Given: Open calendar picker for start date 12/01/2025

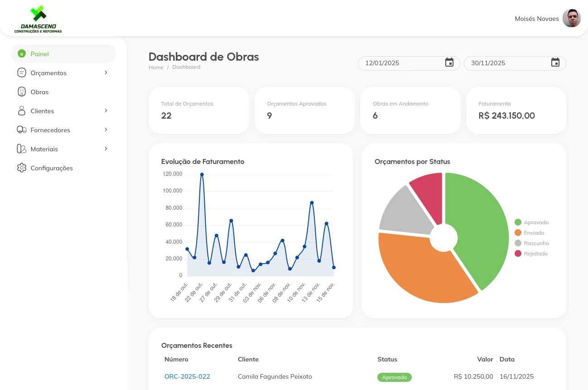Looking at the screenshot, I should (x=449, y=63).
